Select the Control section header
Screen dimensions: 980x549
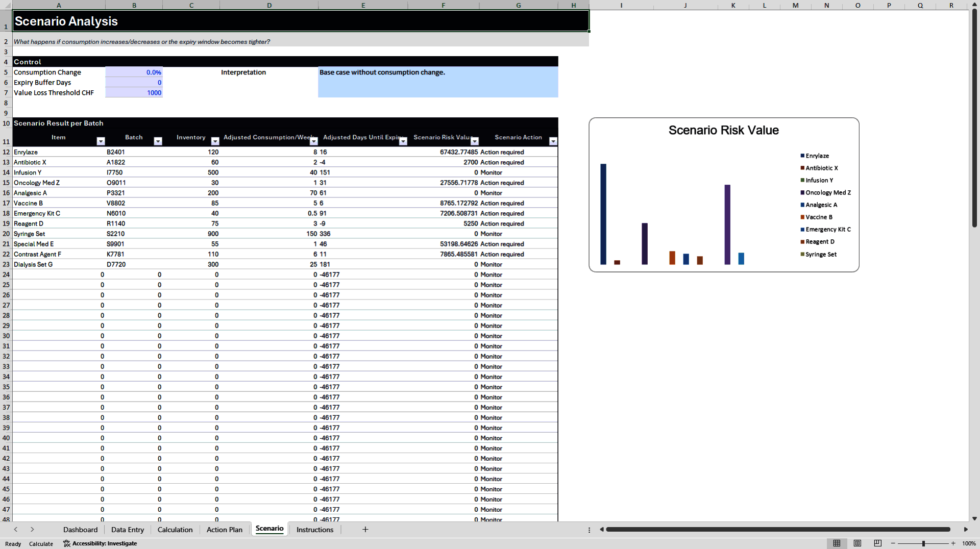tap(285, 62)
